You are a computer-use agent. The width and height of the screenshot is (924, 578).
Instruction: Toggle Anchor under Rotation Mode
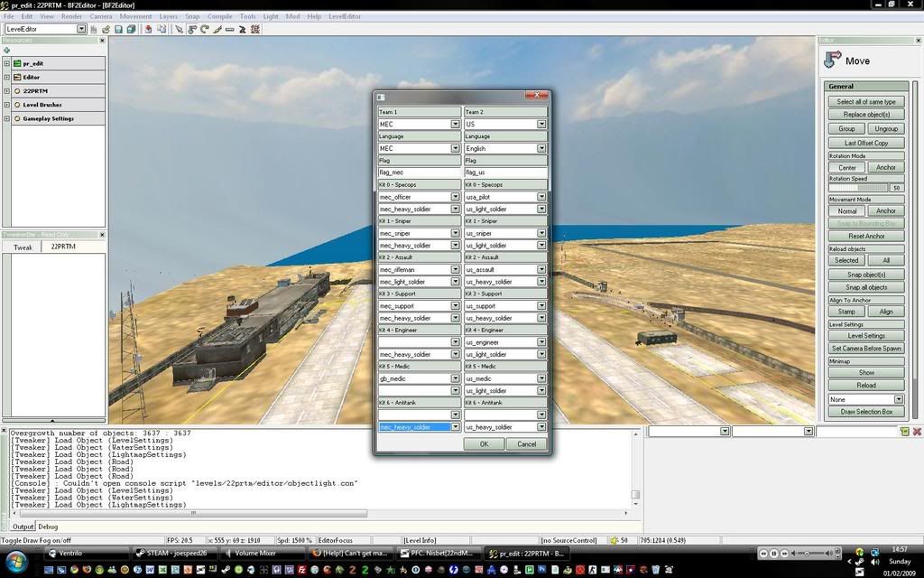(x=886, y=167)
